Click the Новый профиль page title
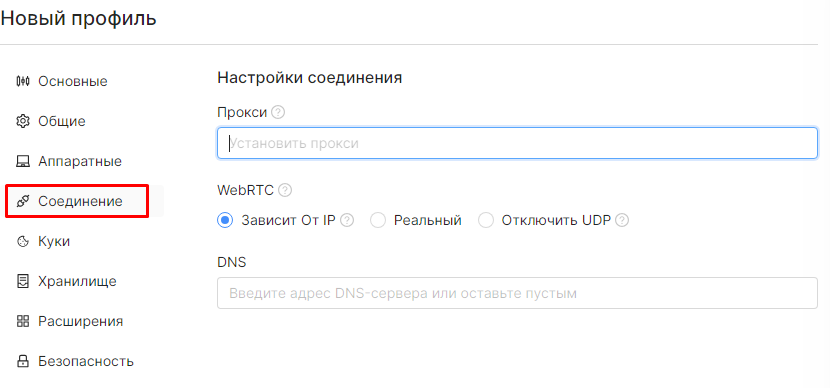The height and width of the screenshot is (388, 830). (x=79, y=19)
